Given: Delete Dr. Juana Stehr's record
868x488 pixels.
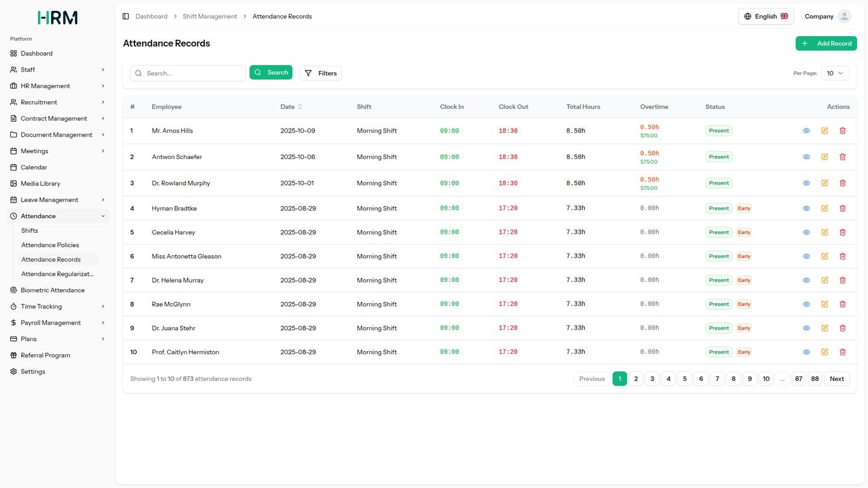Looking at the screenshot, I should coord(843,328).
